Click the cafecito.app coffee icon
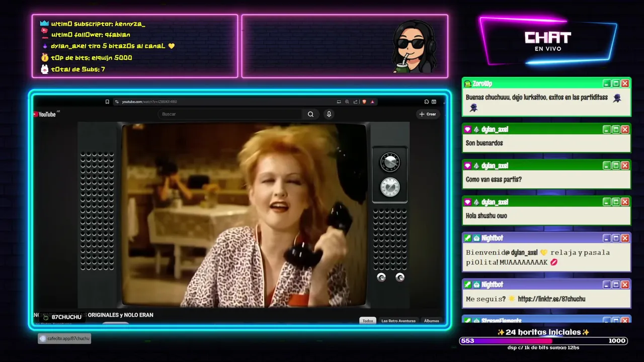Screen dimensions: 644x362 coord(42,338)
